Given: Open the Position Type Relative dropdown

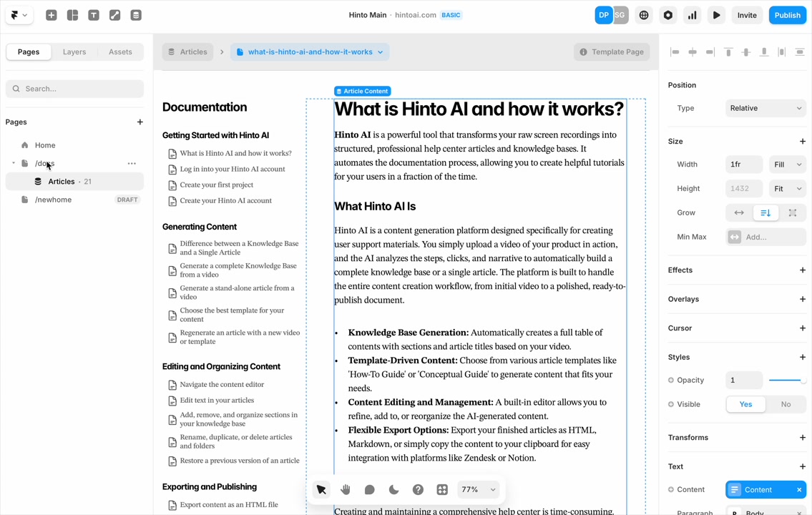Looking at the screenshot, I should 765,108.
